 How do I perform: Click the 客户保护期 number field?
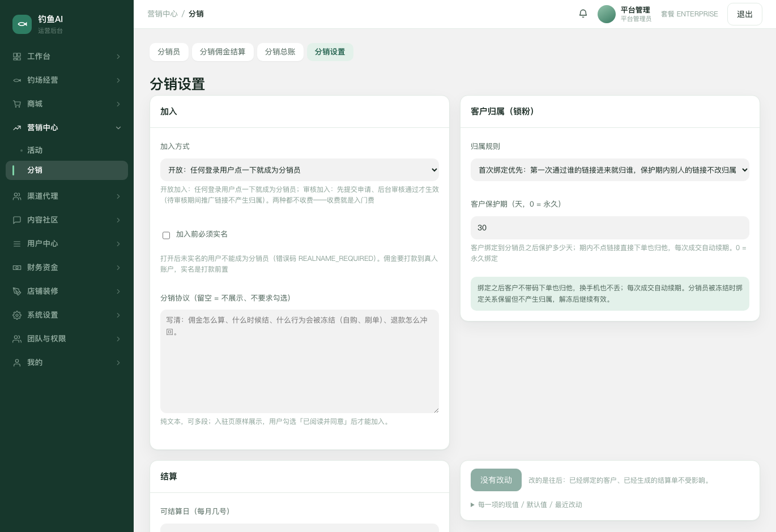pyautogui.click(x=610, y=228)
